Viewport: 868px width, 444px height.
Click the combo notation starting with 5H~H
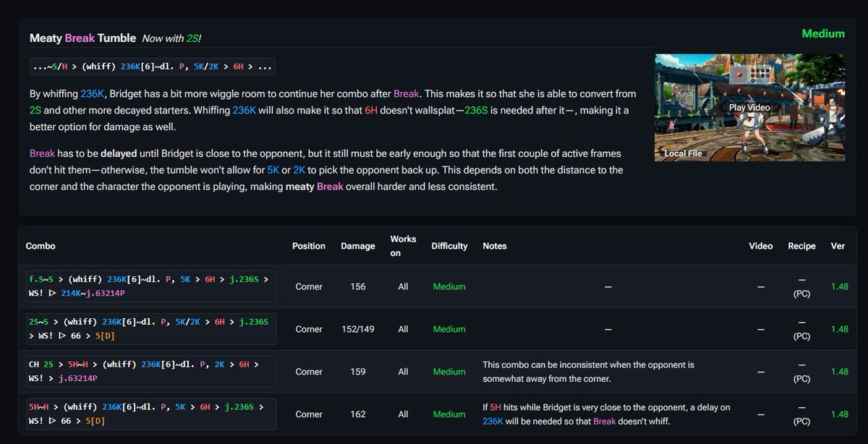(151, 414)
